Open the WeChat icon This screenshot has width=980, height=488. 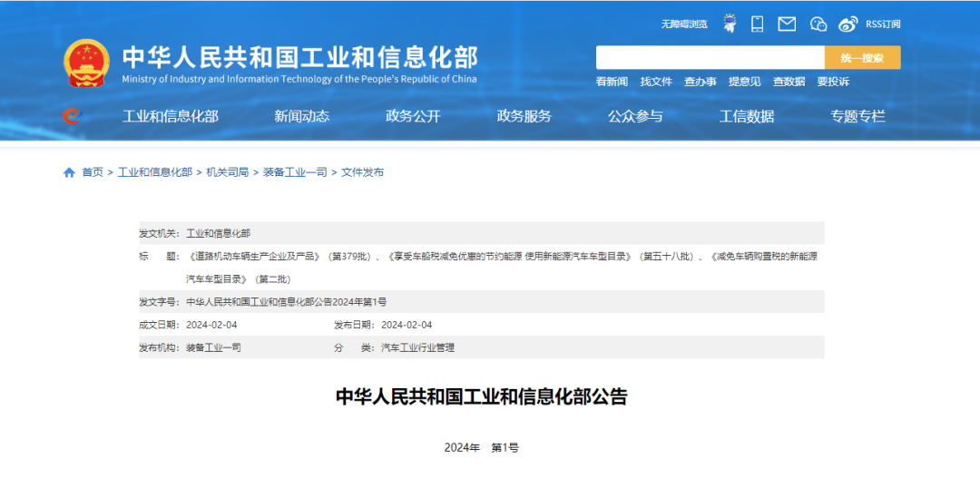[x=818, y=24]
